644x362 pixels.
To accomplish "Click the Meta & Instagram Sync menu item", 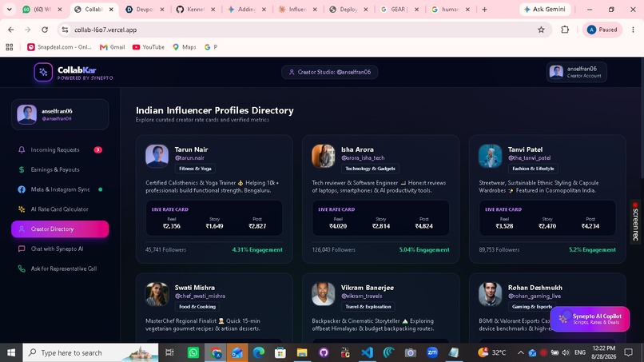I will [x=60, y=189].
